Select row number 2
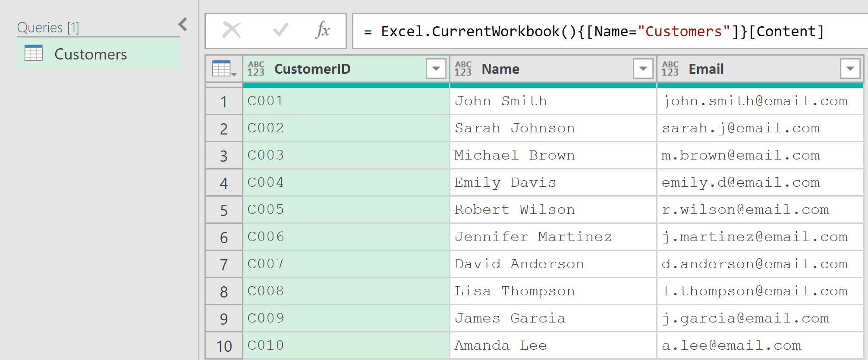The height and width of the screenshot is (360, 868). click(x=223, y=128)
